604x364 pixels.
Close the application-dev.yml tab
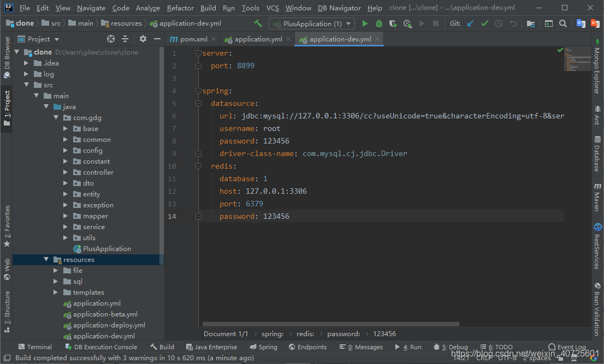coord(377,39)
